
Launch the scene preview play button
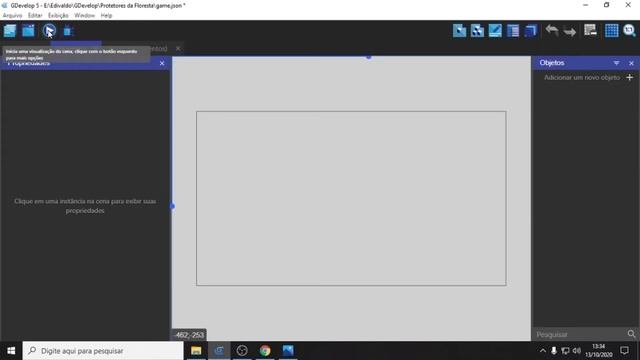(49, 31)
